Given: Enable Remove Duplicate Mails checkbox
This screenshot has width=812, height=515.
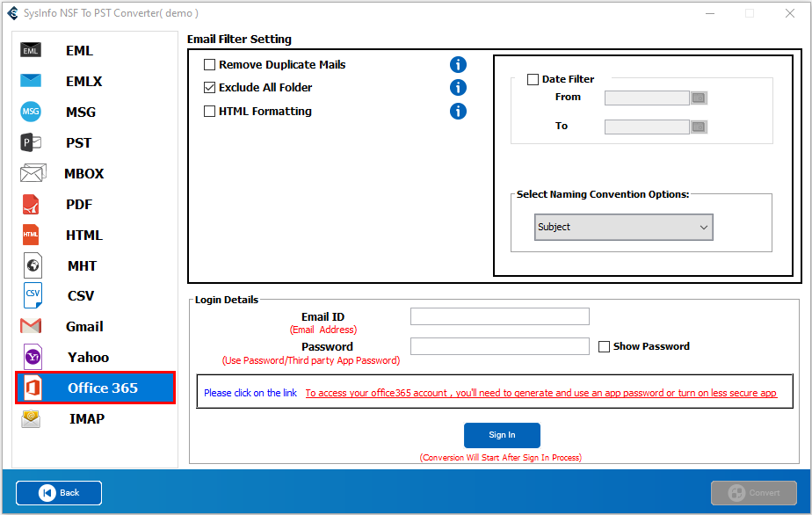Looking at the screenshot, I should pyautogui.click(x=209, y=65).
